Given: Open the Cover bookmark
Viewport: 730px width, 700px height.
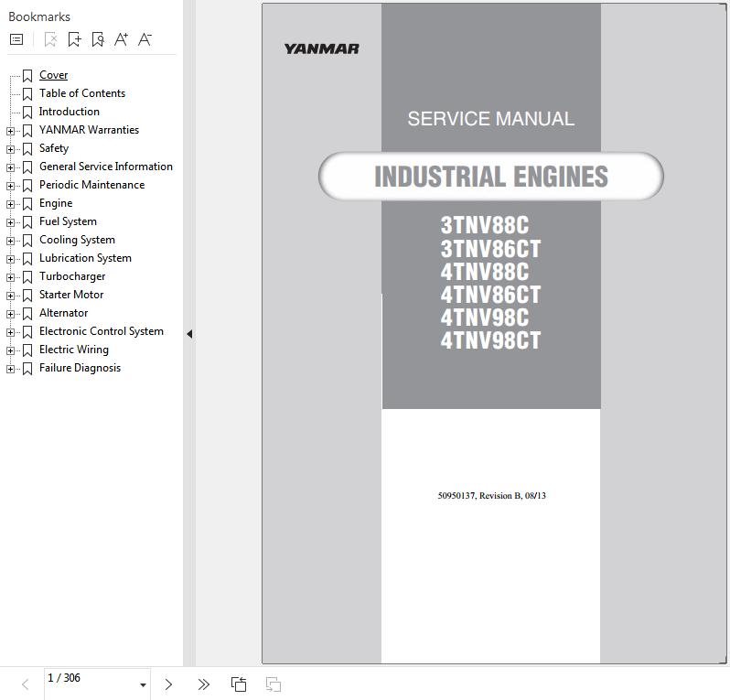Looking at the screenshot, I should coord(53,75).
